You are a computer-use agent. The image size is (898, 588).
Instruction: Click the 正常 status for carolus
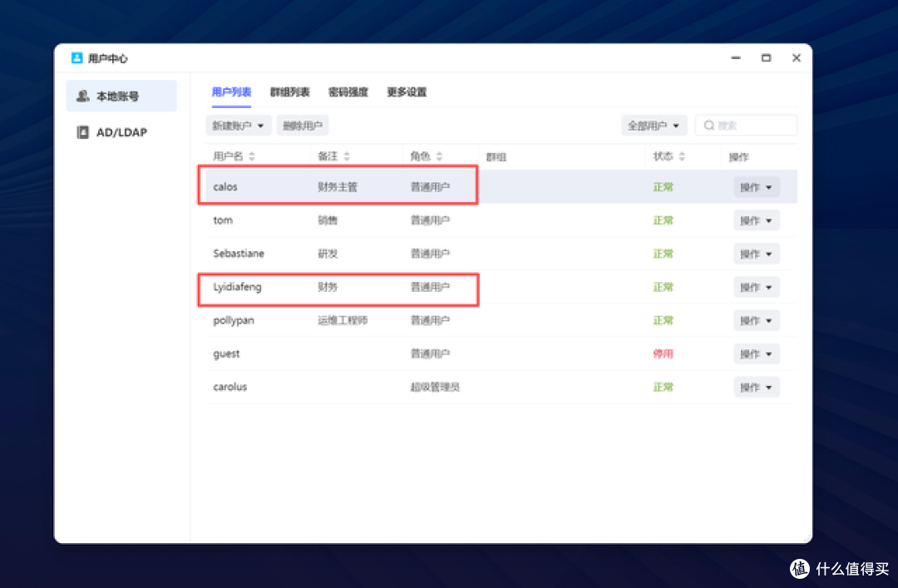[x=664, y=388]
